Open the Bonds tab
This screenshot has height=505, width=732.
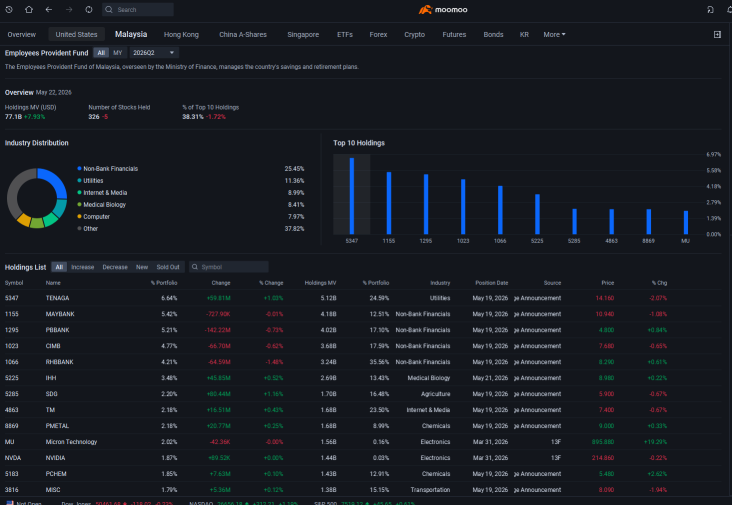(493, 35)
